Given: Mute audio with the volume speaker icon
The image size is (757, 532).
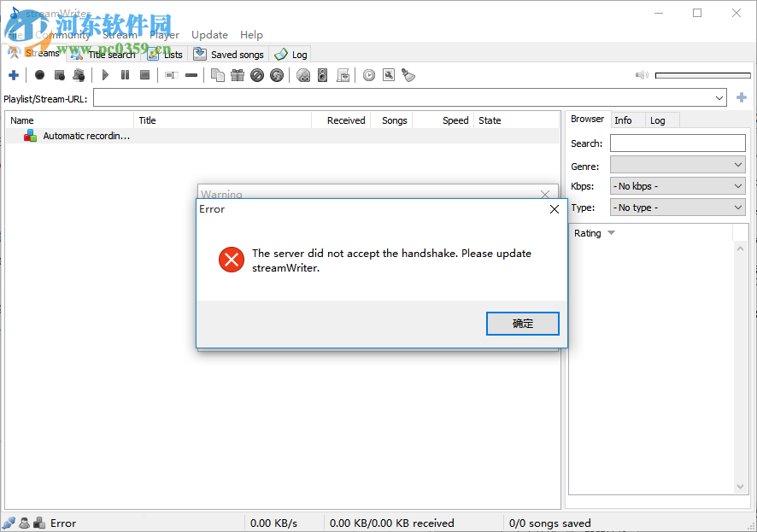Looking at the screenshot, I should (642, 74).
